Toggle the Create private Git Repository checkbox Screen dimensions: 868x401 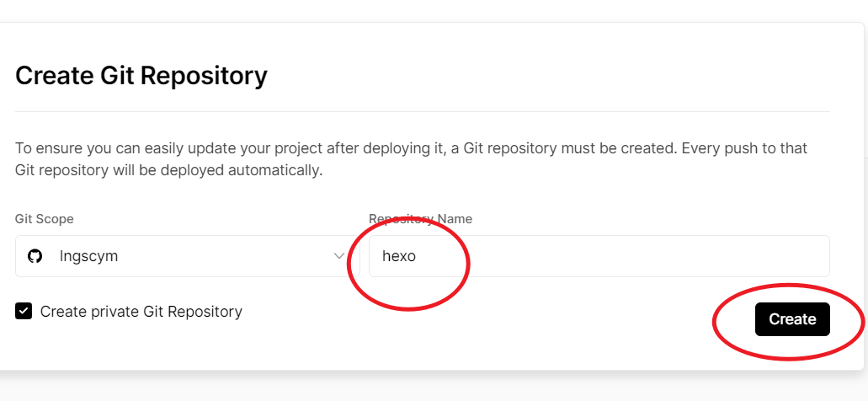click(24, 311)
